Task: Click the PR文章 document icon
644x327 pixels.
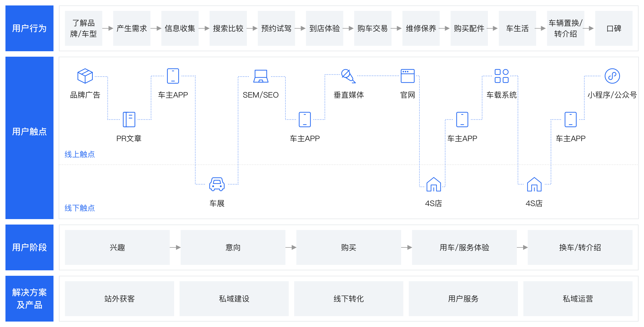Action: pos(129,119)
